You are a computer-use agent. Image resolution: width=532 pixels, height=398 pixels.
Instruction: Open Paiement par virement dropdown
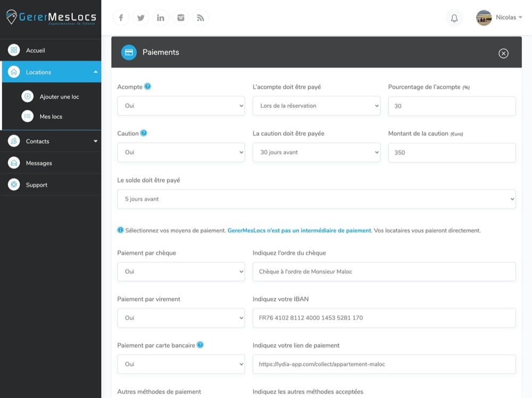click(x=181, y=318)
